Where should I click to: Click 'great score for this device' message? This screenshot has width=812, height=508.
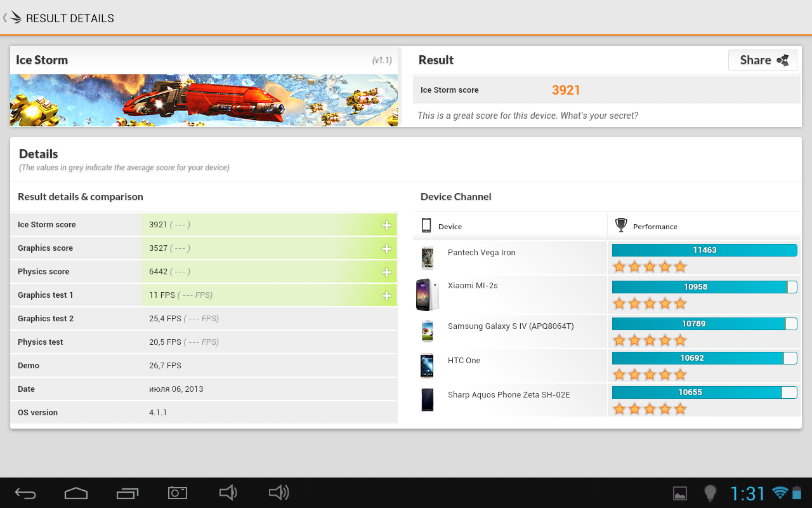pos(528,116)
